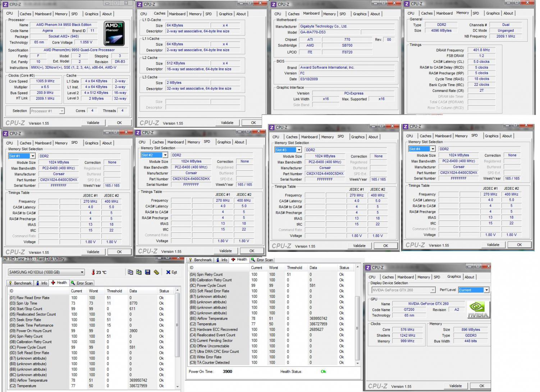Click the GPU Name field NVIDIA GeForce GTX 260
The height and width of the screenshot is (392, 540).
point(429,304)
